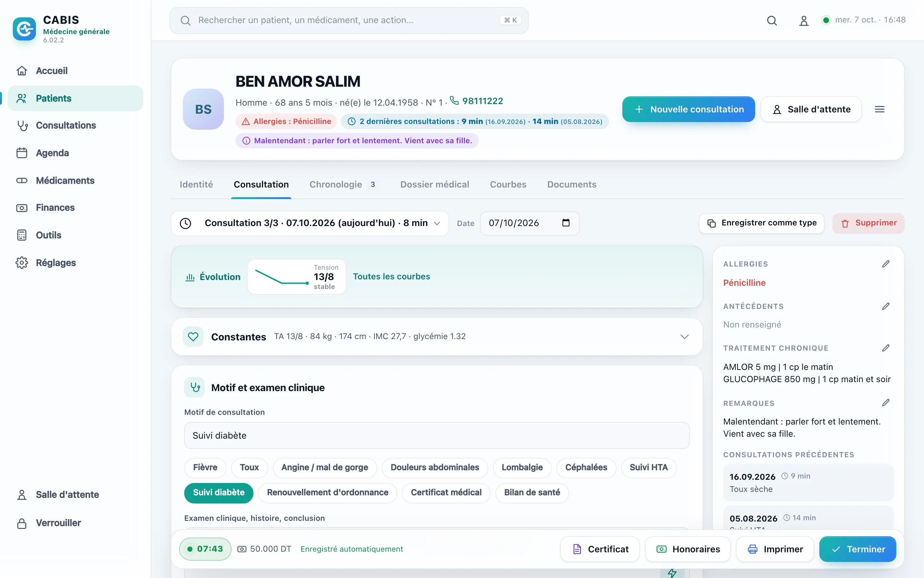Click Terminer to finish consultation
This screenshot has width=924, height=578.
tap(858, 549)
